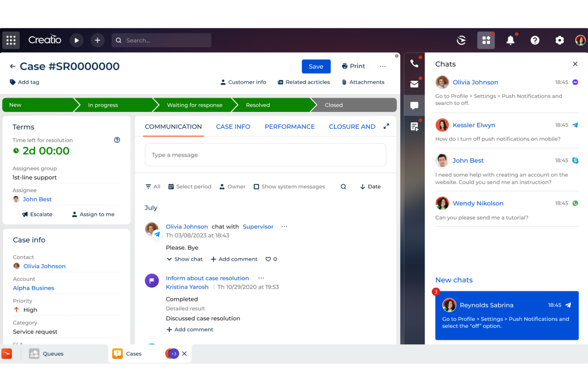Open the Calls panel in the right sidebar

(414, 63)
